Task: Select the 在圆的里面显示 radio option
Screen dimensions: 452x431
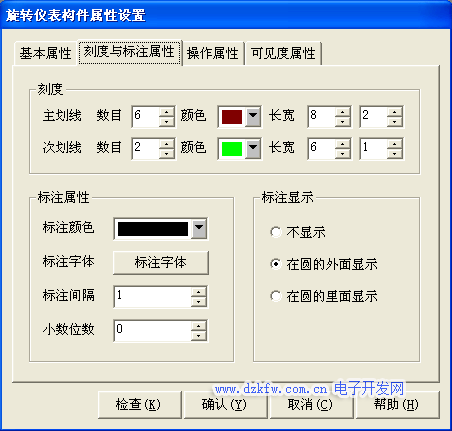Action: click(276, 296)
